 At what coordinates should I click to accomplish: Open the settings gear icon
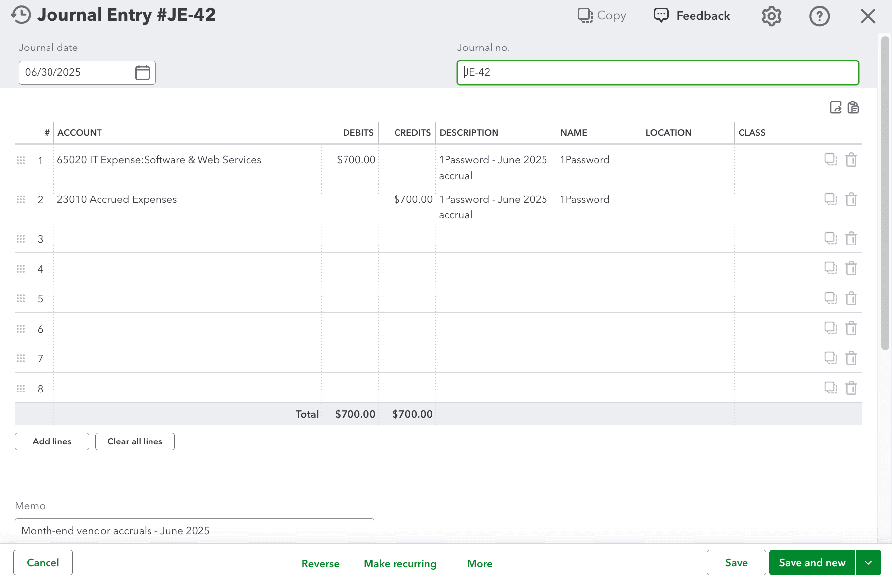[771, 16]
